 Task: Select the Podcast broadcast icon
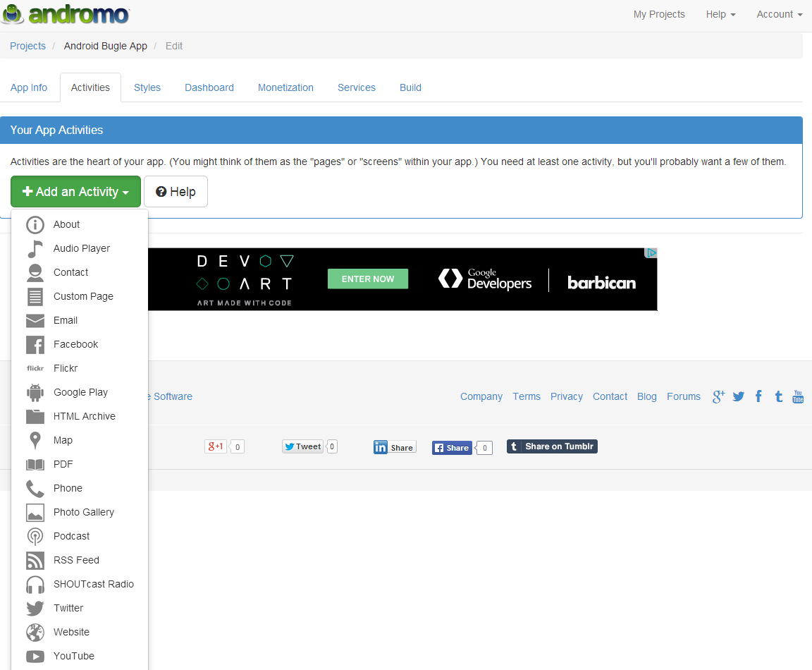pos(35,536)
